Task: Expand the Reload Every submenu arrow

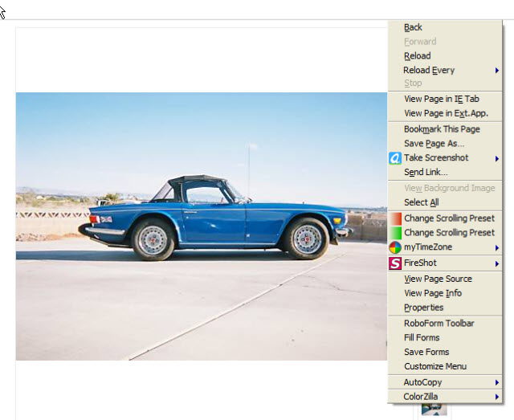Action: pos(497,71)
